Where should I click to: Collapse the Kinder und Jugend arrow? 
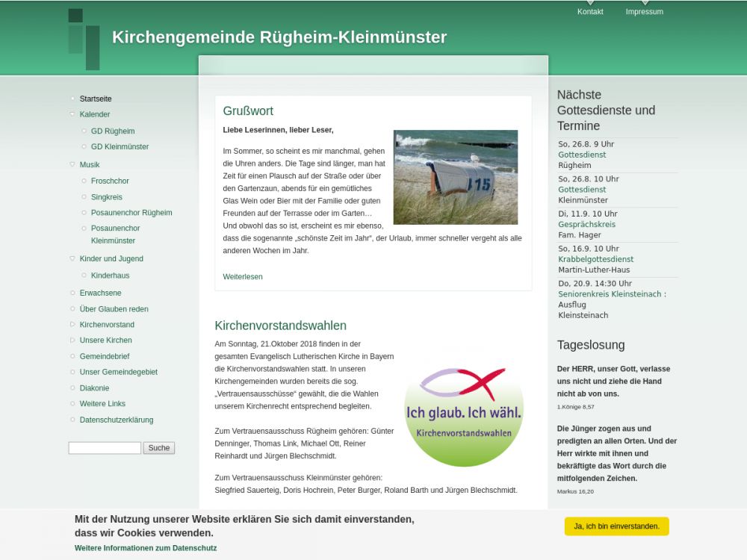72,259
